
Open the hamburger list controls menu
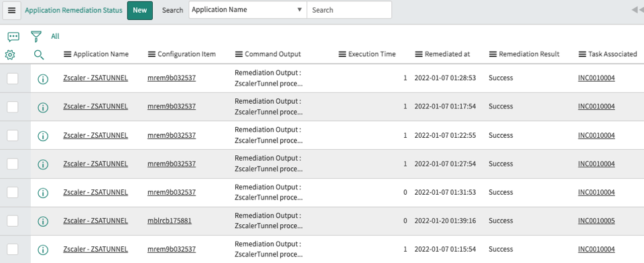click(x=12, y=10)
